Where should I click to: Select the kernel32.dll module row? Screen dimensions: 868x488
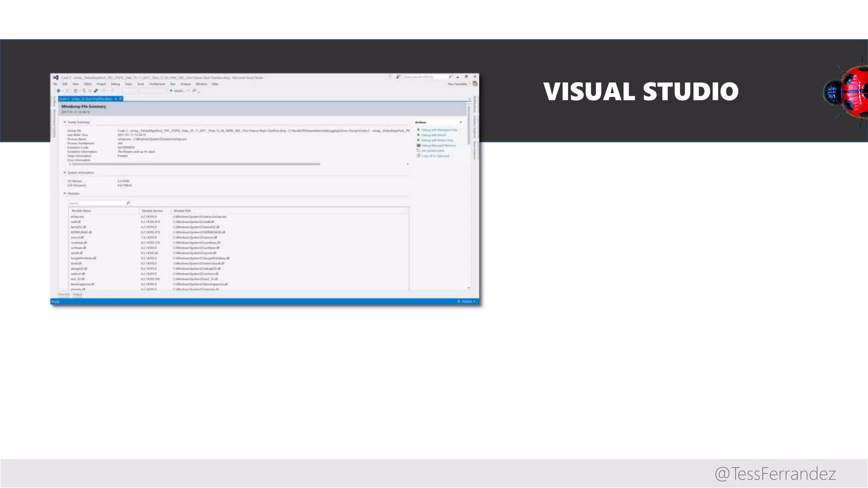pos(239,227)
